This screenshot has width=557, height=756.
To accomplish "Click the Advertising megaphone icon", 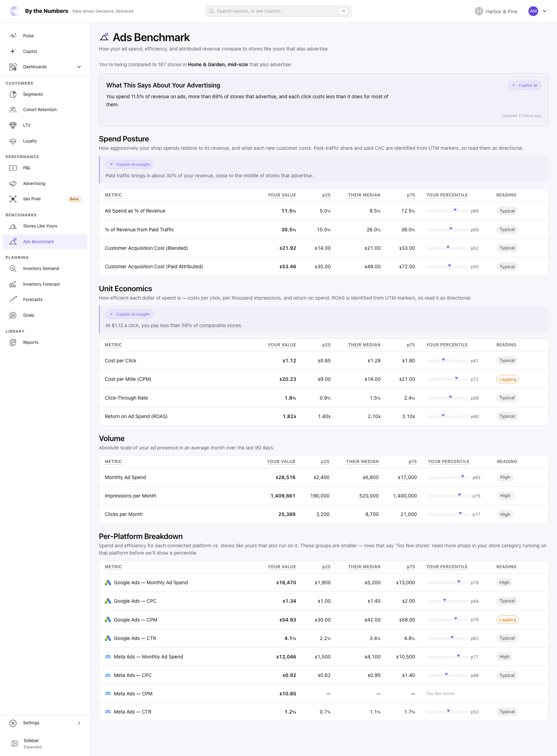I will click(13, 184).
